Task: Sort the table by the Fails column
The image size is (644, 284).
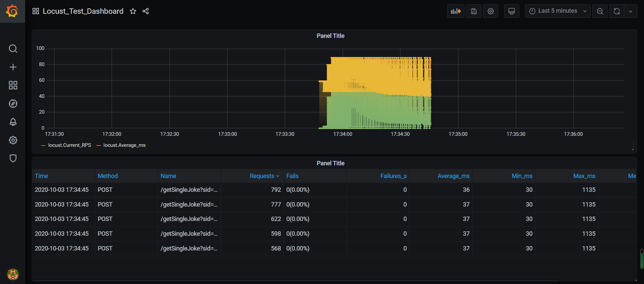Action: click(x=292, y=176)
